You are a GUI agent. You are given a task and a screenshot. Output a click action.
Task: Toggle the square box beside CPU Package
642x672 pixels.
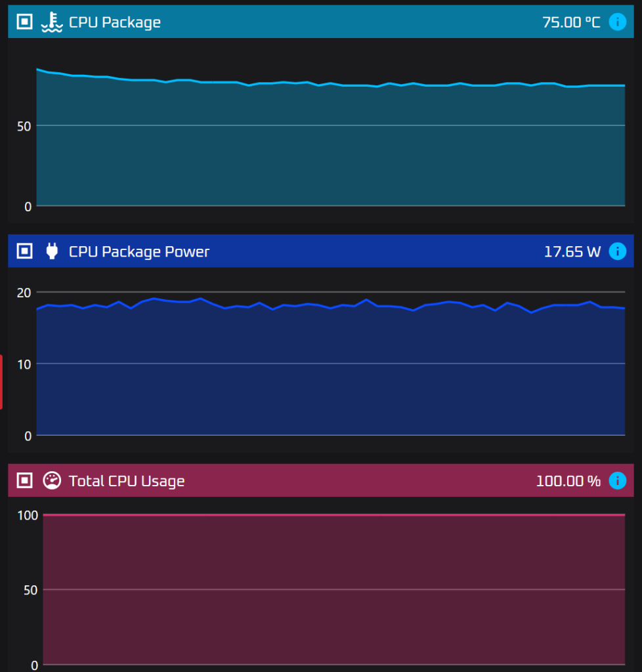pyautogui.click(x=24, y=22)
